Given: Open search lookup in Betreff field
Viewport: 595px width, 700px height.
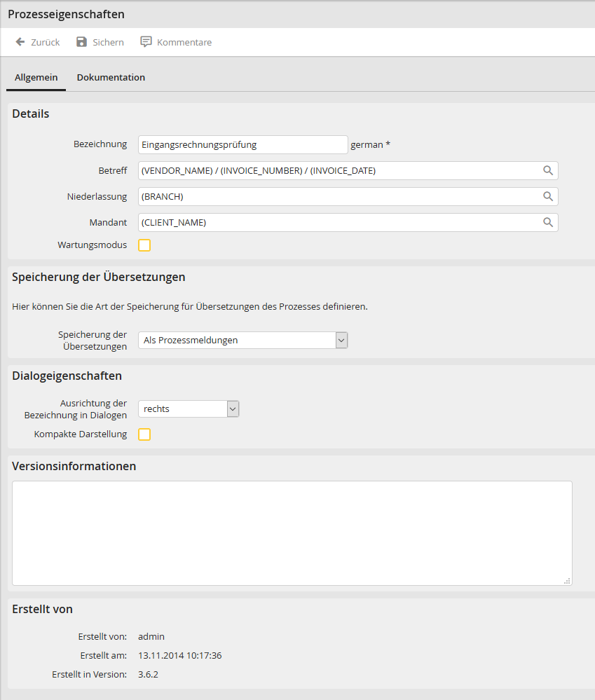Looking at the screenshot, I should pos(548,170).
